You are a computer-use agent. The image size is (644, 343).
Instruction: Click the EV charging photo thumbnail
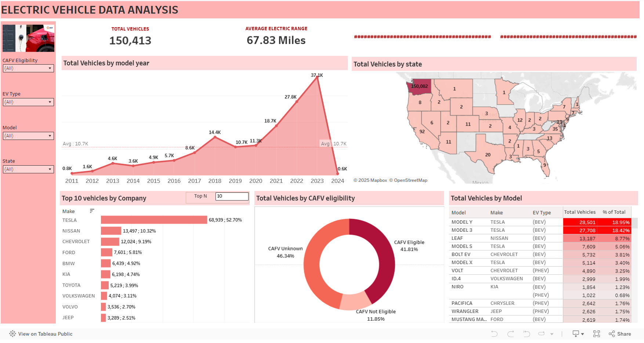click(x=29, y=38)
